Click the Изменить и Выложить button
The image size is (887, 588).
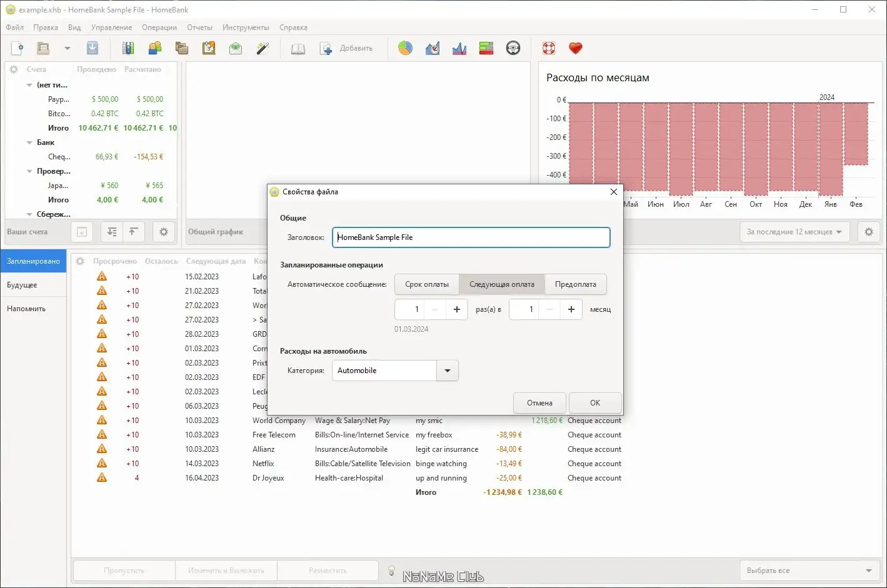coord(226,571)
